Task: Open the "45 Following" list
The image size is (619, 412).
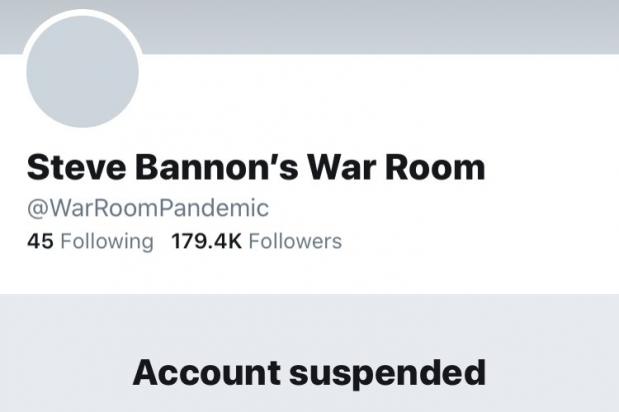Action: click(89, 241)
